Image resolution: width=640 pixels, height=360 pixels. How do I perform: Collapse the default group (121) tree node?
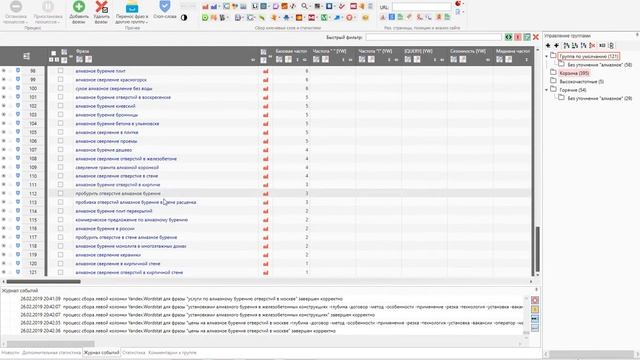coord(547,56)
